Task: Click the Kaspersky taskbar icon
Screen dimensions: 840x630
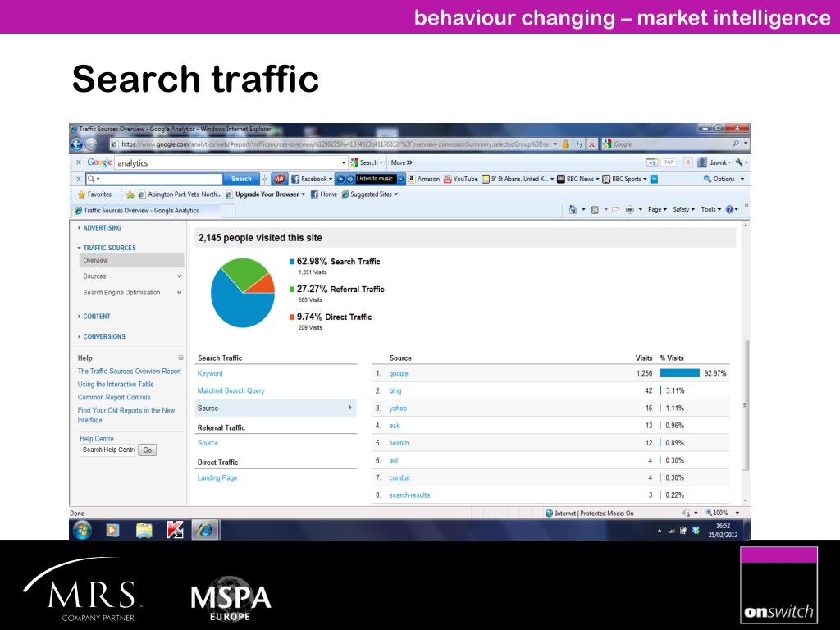Action: point(175,531)
